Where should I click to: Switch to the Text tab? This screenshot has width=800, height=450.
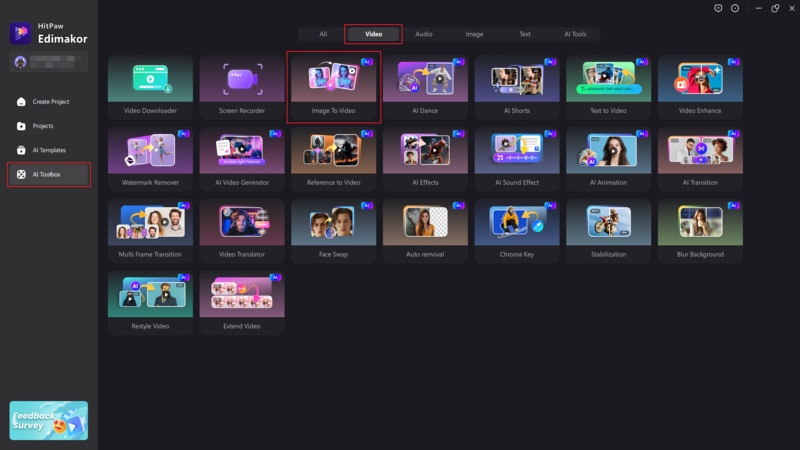click(x=524, y=34)
